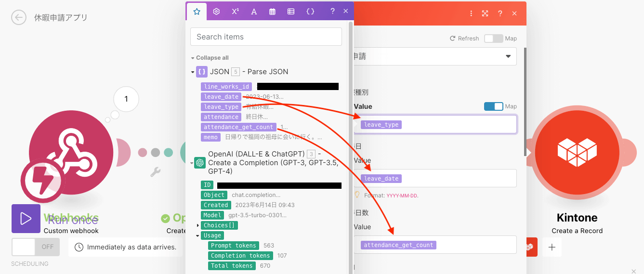Open the date and time functions tab
The image size is (644, 274).
click(x=273, y=12)
